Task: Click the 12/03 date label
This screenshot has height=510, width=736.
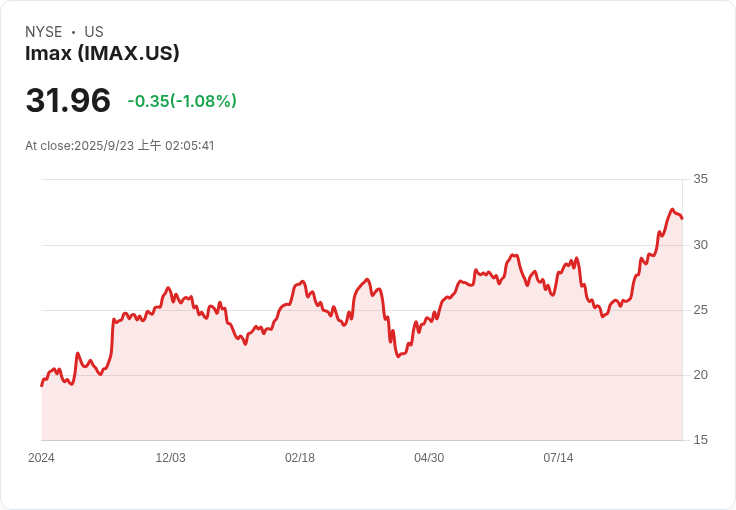Action: (x=170, y=457)
